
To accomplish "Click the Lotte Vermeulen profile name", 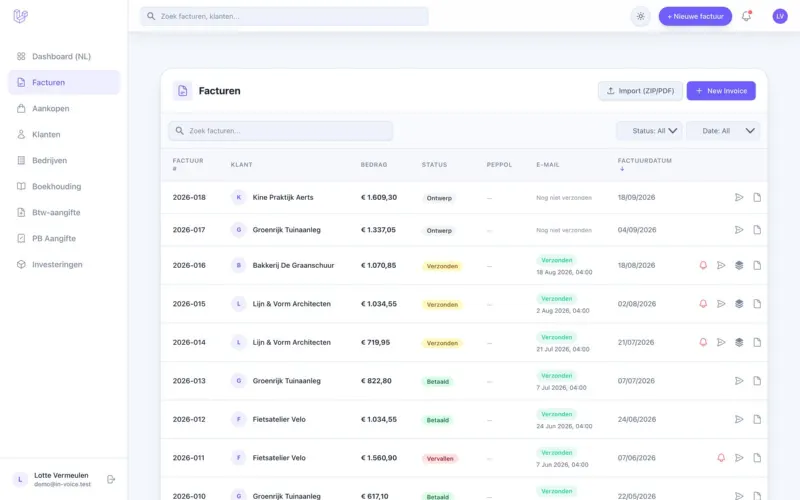I will (x=61, y=475).
